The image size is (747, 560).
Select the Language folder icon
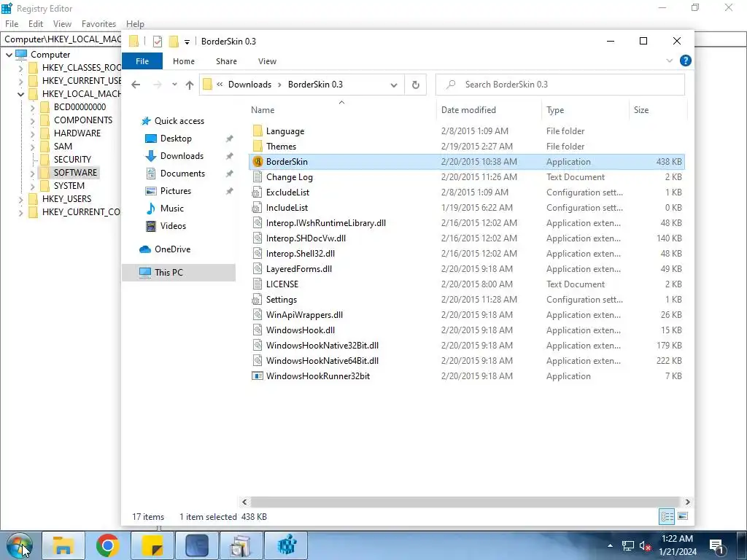point(258,131)
